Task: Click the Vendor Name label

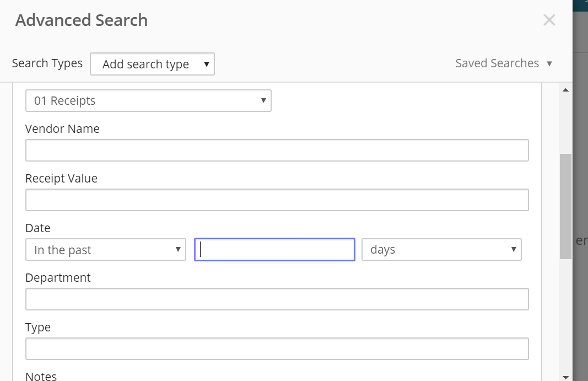Action: point(62,129)
